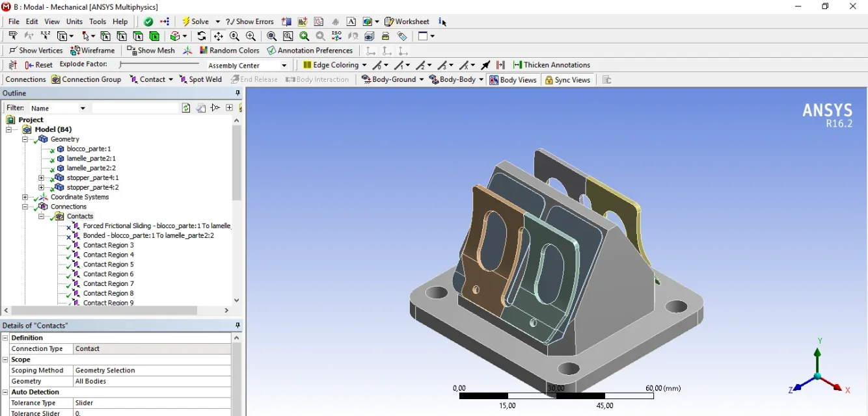Open the View menu
This screenshot has width=868, height=416.
pyautogui.click(x=52, y=21)
